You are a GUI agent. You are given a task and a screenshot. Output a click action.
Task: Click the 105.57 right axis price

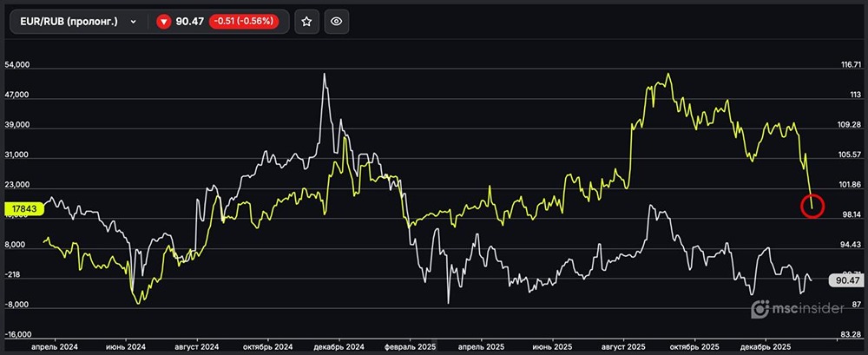pos(852,154)
